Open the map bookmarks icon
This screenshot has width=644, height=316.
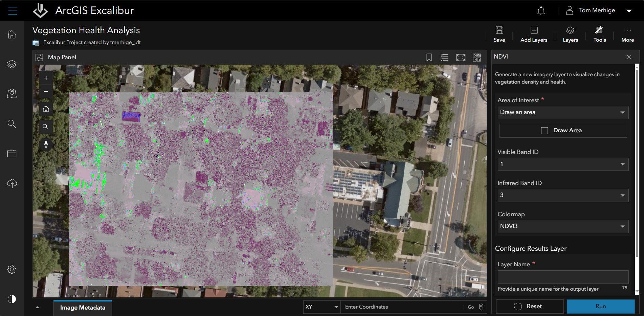(429, 58)
